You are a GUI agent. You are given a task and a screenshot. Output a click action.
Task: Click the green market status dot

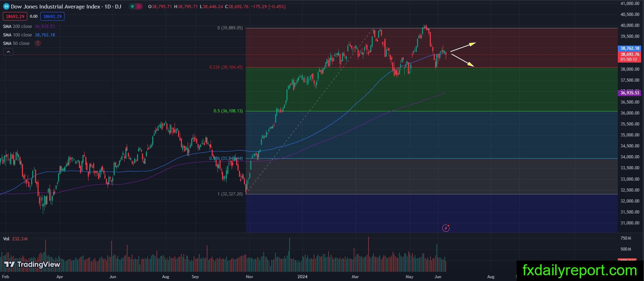(x=132, y=6)
